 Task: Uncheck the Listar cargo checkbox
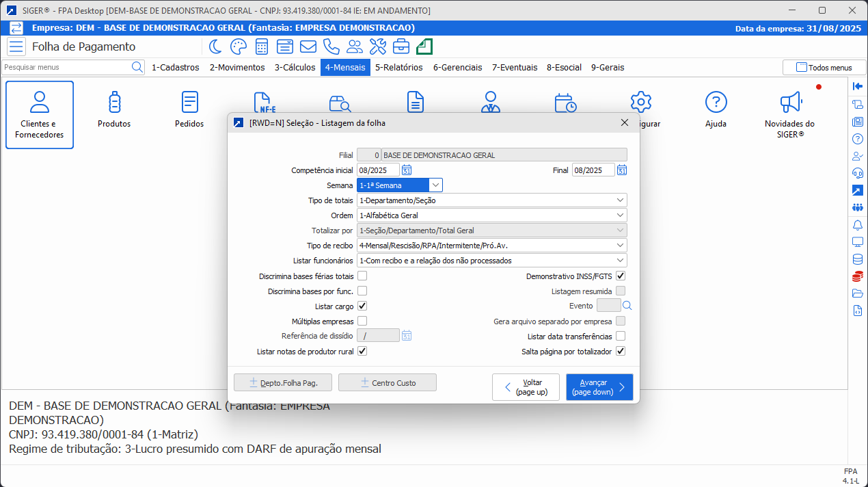[362, 306]
